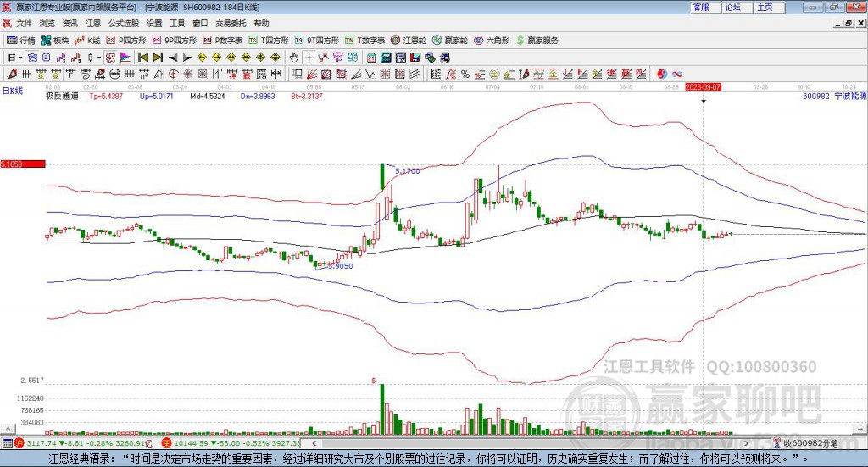Open the 资讯 menu
Viewport: 868px width, 467px height.
(x=70, y=23)
